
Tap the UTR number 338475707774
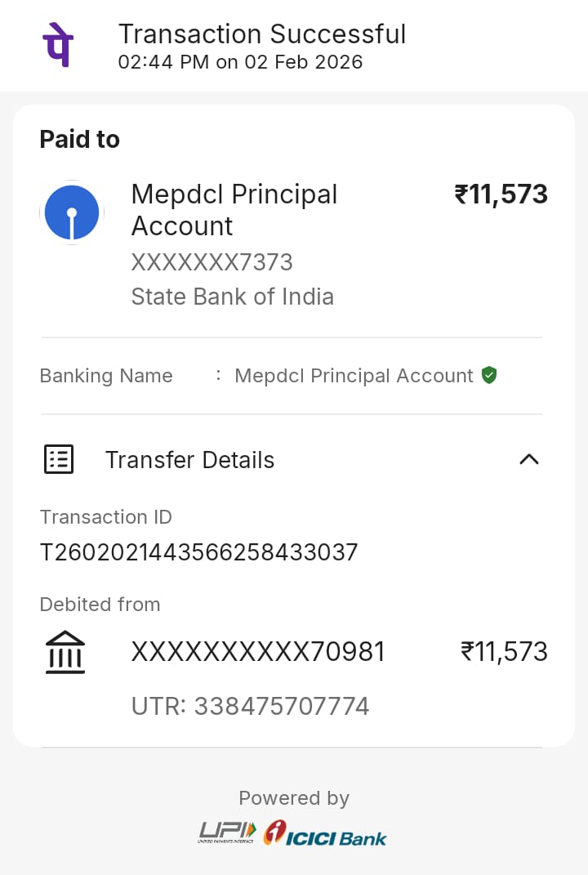[x=250, y=706]
